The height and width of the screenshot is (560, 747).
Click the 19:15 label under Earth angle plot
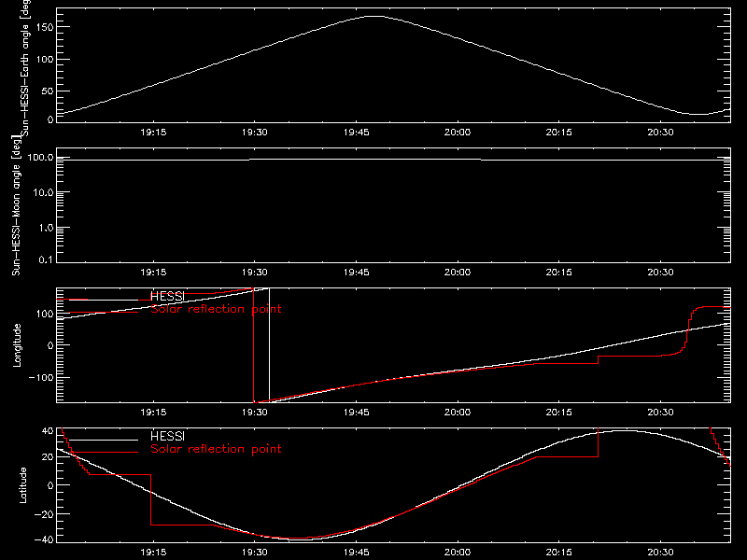pyautogui.click(x=153, y=132)
